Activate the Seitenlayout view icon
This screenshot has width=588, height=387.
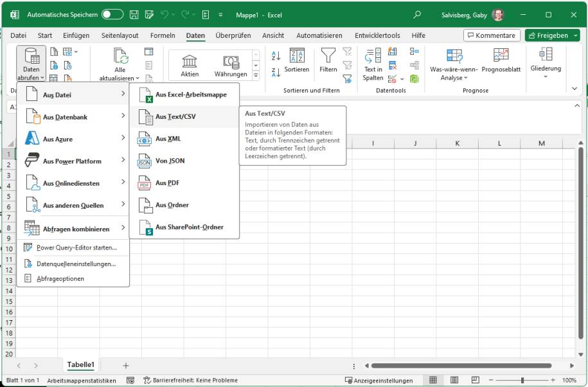click(x=453, y=379)
